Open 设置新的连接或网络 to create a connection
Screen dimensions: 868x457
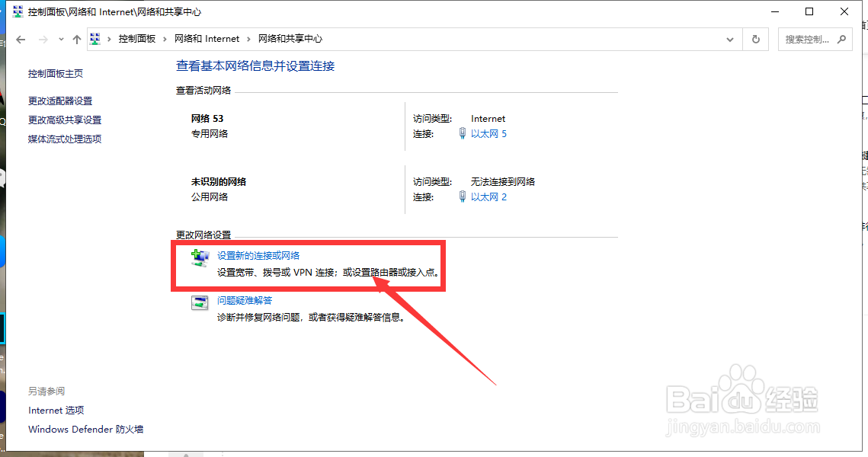click(x=259, y=255)
